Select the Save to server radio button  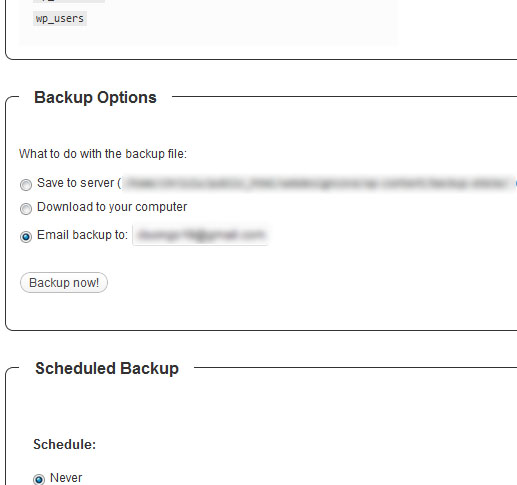point(26,184)
